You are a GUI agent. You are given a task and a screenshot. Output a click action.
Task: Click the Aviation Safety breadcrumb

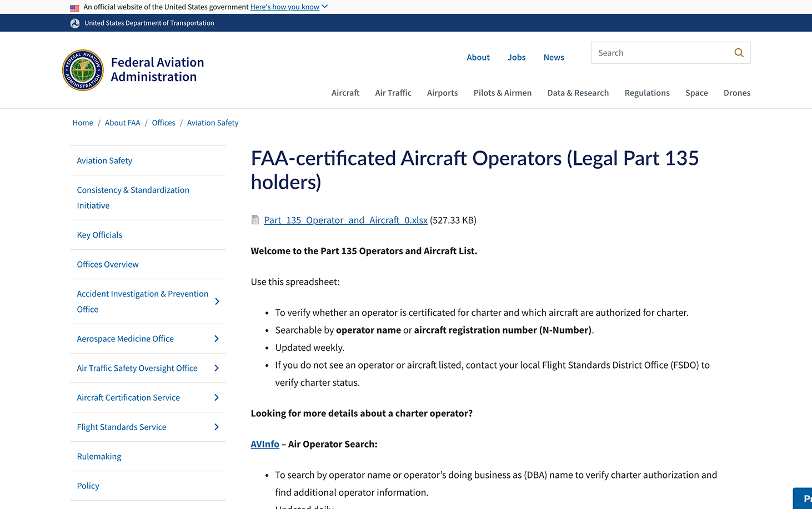tap(213, 123)
